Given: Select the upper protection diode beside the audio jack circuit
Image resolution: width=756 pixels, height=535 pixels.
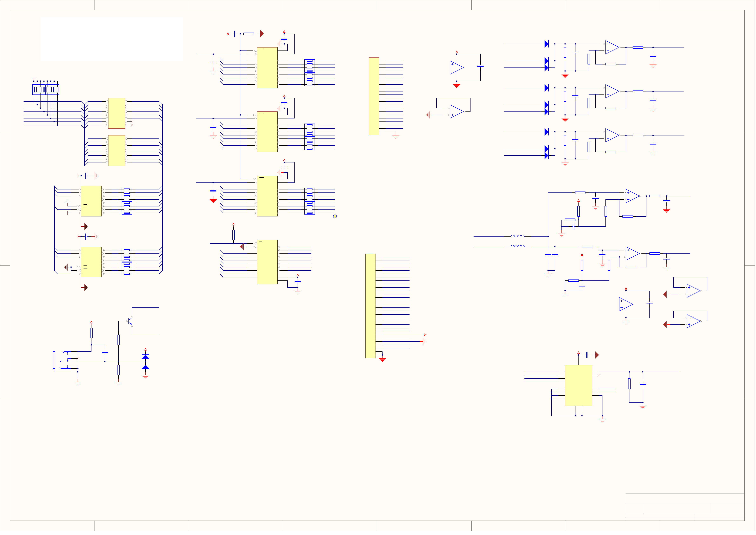Looking at the screenshot, I should (x=145, y=357).
